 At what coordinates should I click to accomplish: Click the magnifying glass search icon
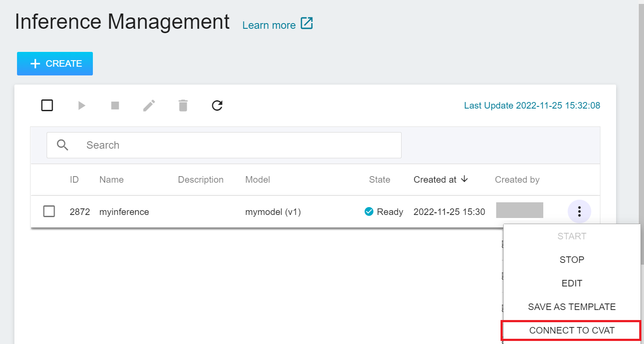click(x=63, y=145)
